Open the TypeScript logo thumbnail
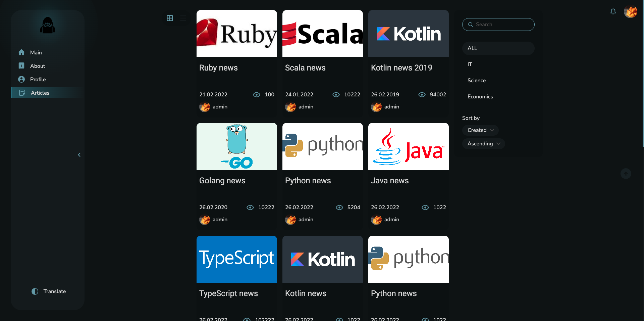Screen dimensions: 644x321 click(237, 259)
